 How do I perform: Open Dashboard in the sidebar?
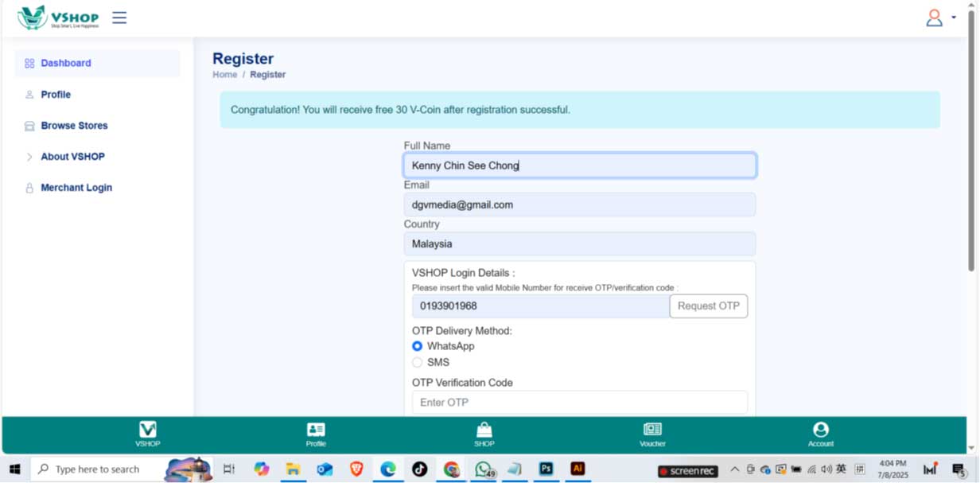pyautogui.click(x=97, y=63)
